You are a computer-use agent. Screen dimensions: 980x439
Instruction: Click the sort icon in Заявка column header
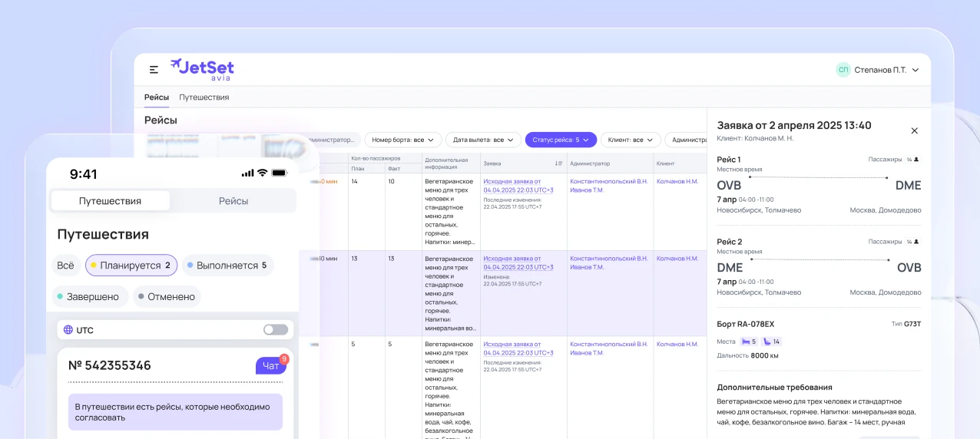558,163
